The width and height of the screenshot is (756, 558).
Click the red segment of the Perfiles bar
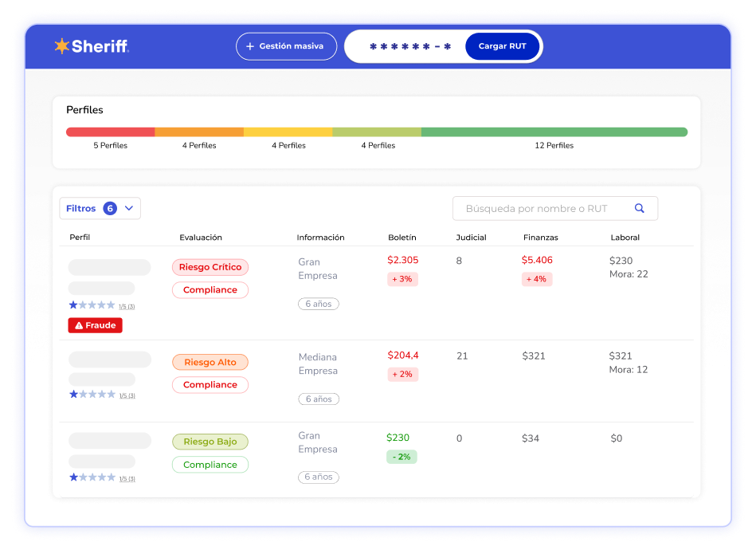tap(110, 132)
